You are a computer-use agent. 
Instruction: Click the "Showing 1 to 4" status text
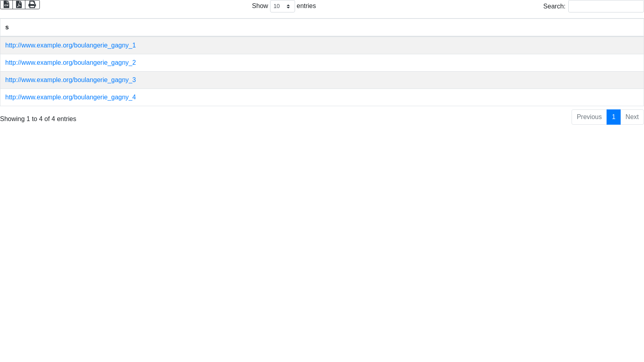pyautogui.click(x=38, y=119)
